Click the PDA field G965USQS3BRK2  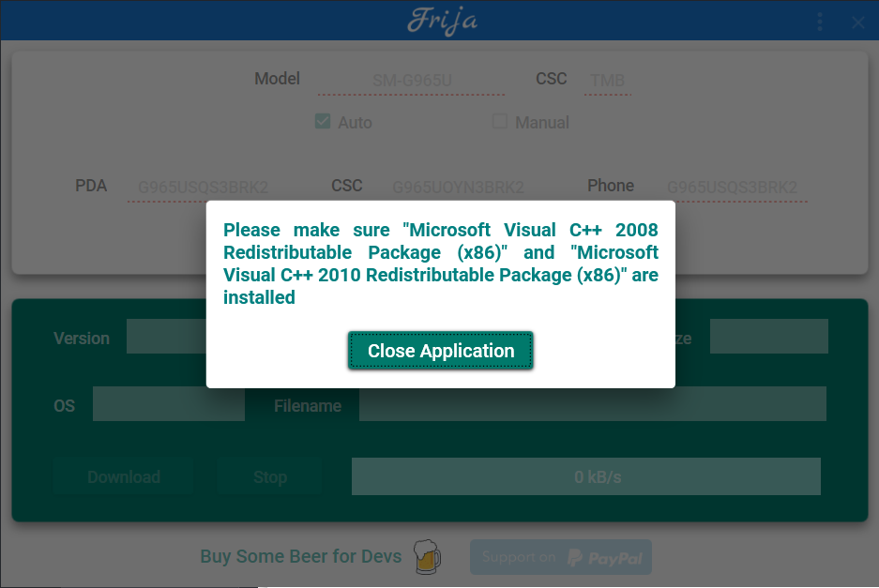pyautogui.click(x=204, y=188)
